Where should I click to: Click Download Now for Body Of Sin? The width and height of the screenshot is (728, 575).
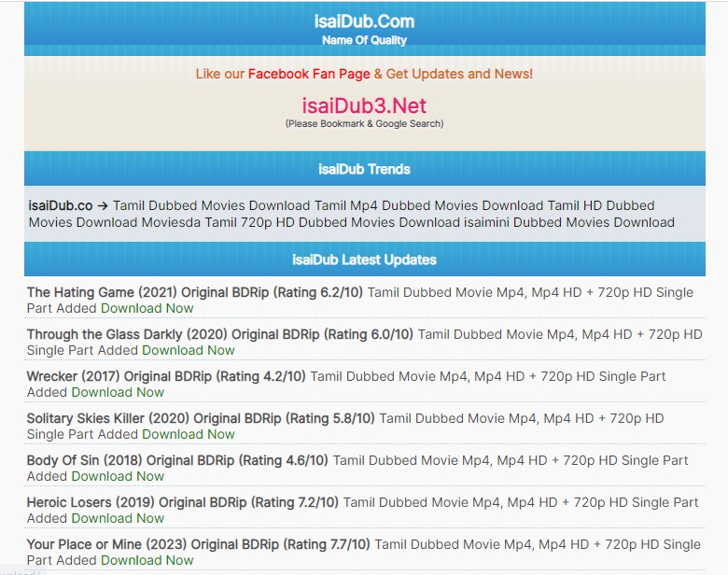click(x=118, y=477)
